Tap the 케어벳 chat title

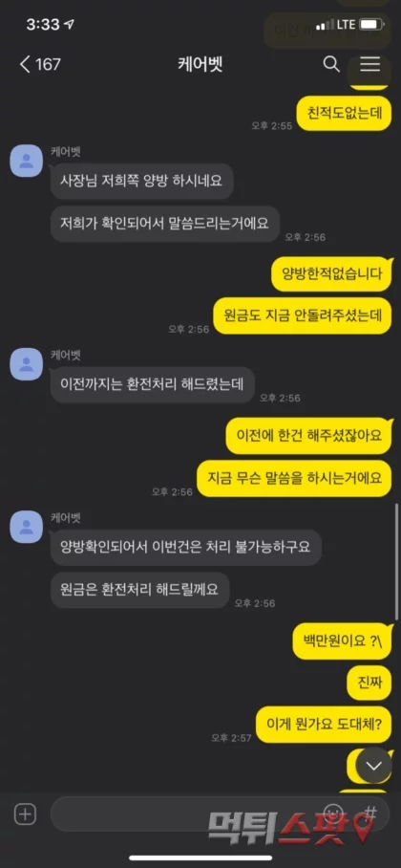200,65
